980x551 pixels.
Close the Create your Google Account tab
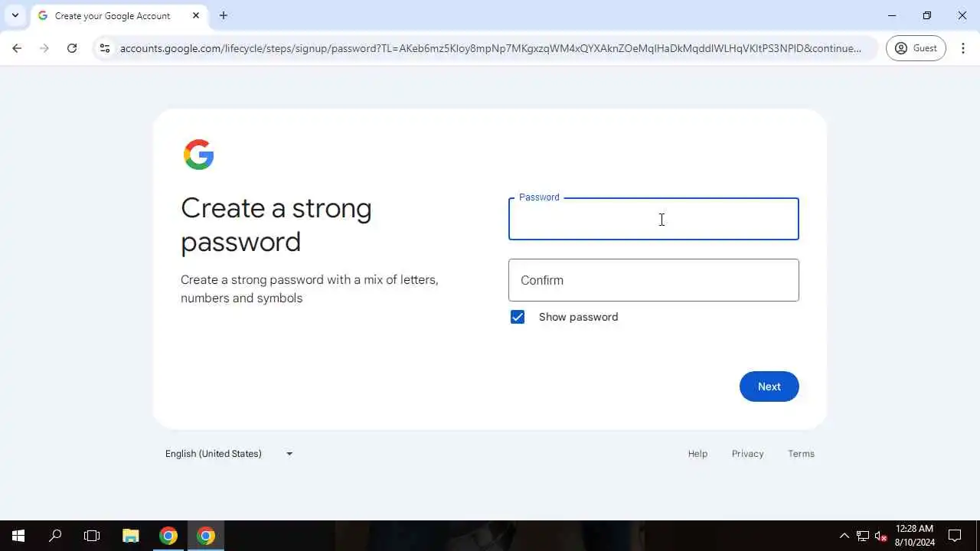coord(196,15)
